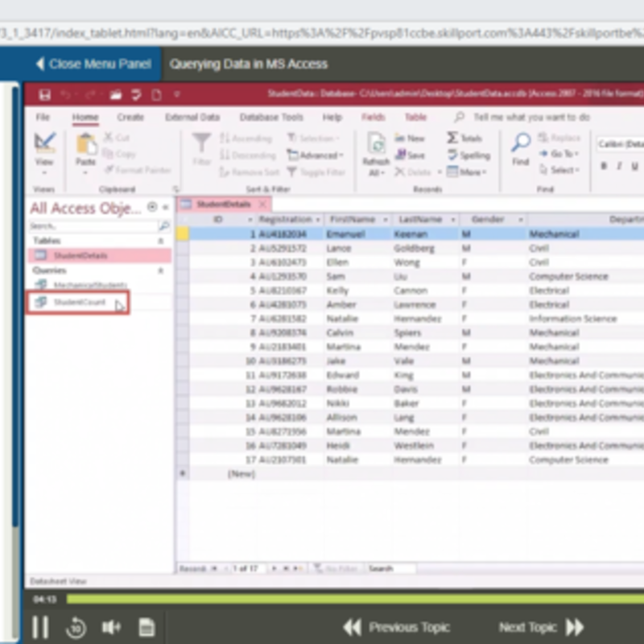Open the Customize Quick Access Toolbar dropdown
Image resolution: width=644 pixels, height=644 pixels.
[177, 94]
